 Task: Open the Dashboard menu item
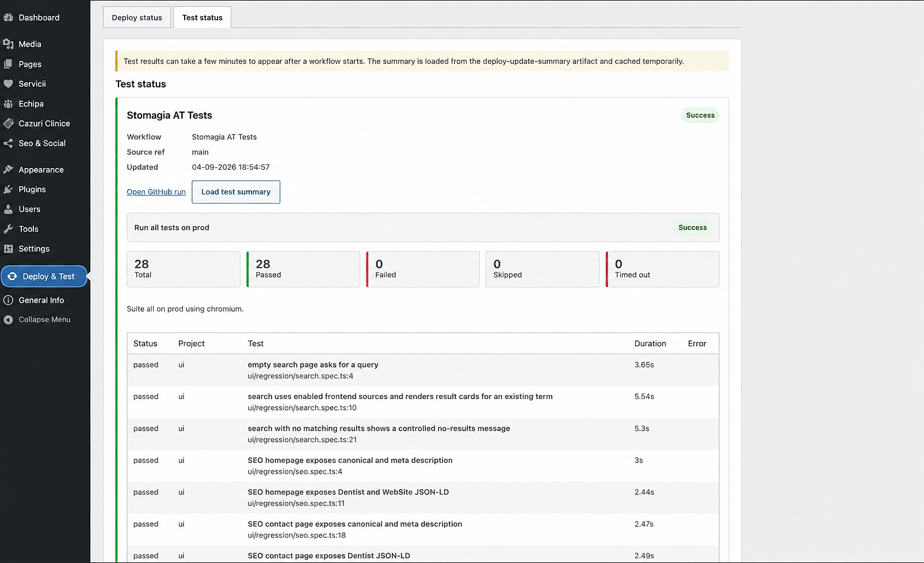pos(39,18)
